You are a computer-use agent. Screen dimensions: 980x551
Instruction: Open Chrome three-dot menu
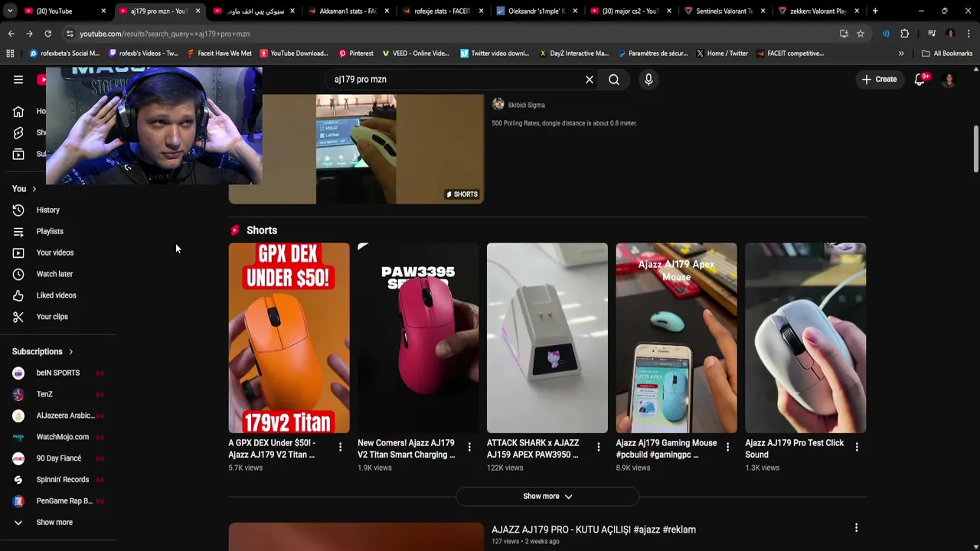point(969,34)
